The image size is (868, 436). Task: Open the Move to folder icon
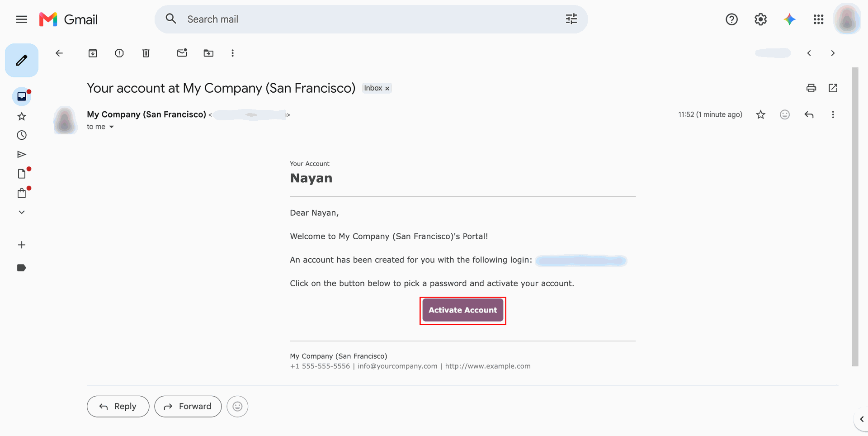pos(208,53)
